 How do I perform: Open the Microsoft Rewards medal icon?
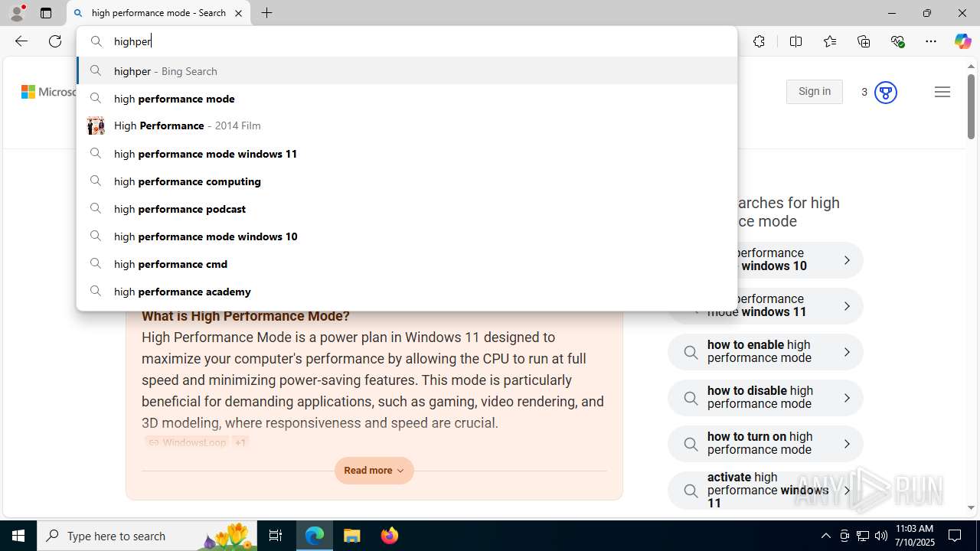coord(885,93)
